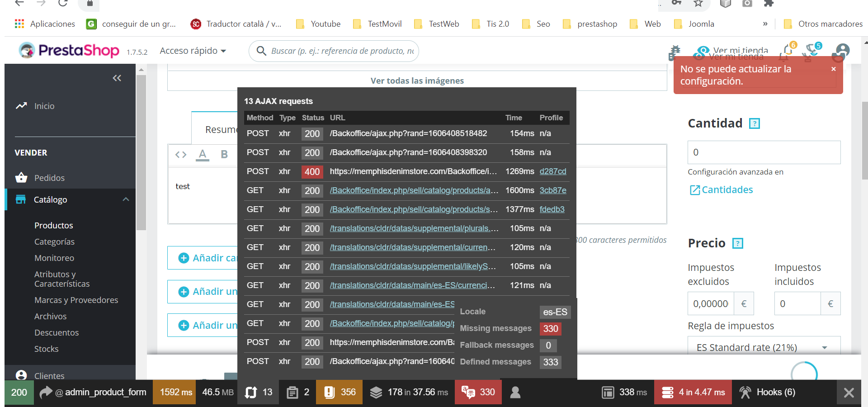This screenshot has height=407, width=868.
Task: Open Twig panel showing 338 ms
Action: 624,393
